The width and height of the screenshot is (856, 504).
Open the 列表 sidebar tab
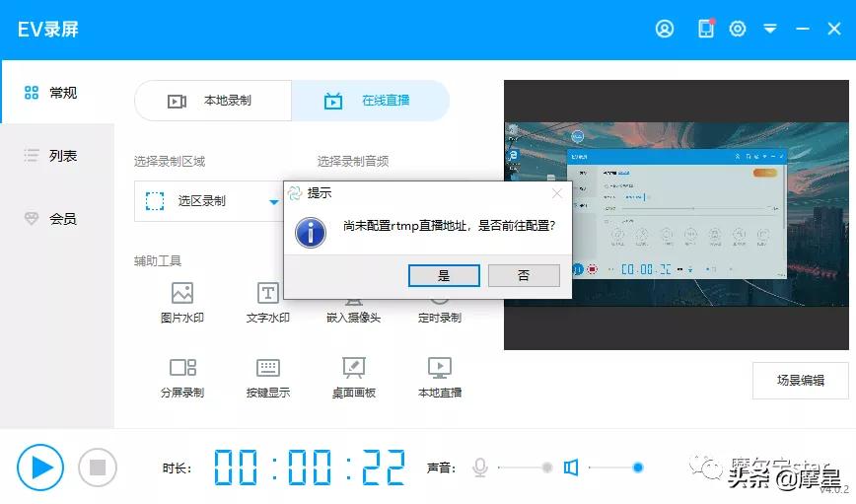[57, 156]
